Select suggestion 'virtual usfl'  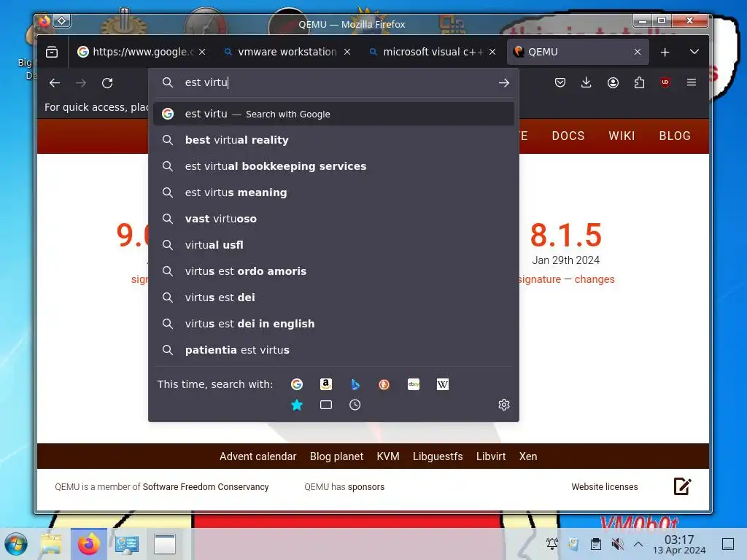point(333,245)
